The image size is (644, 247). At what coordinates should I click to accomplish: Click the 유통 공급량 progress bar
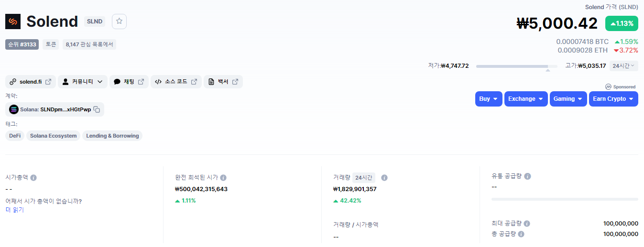pos(565,199)
